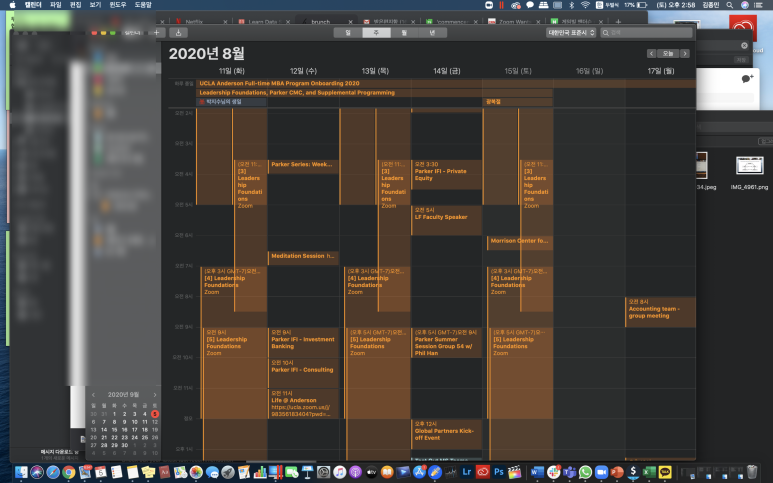Open Calendar icon in the dock
Screen dimensions: 773x483
point(101,472)
